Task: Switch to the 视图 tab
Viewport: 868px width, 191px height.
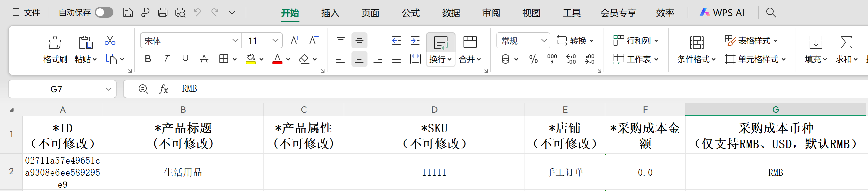Action: [532, 13]
